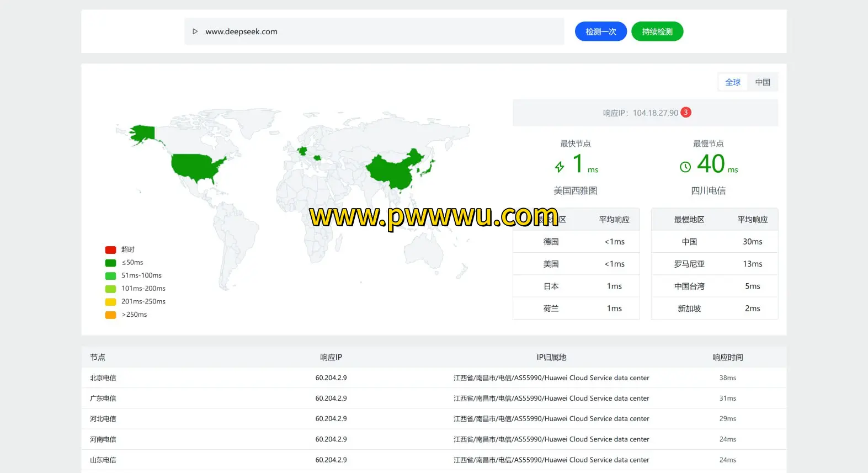Click the green 持续检测 button

click(657, 31)
